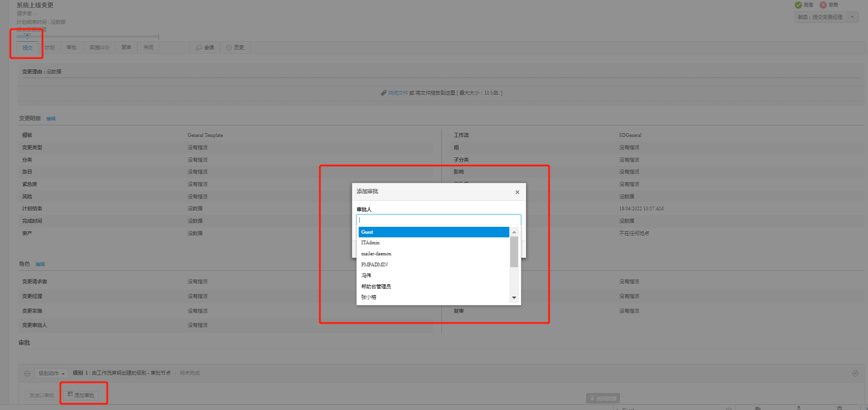
Task: Open the 计划 tab
Action: pos(50,48)
